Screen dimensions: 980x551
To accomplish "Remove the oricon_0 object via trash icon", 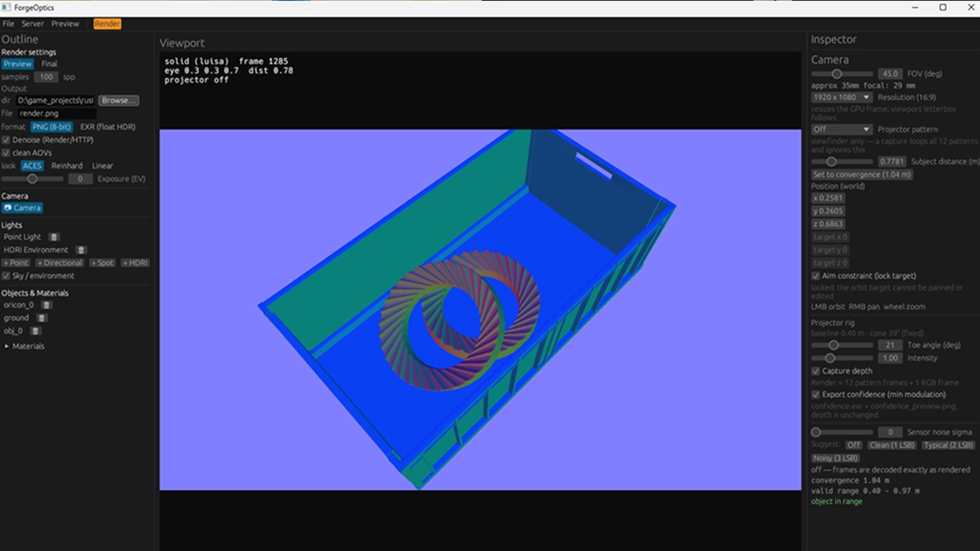I will point(46,305).
